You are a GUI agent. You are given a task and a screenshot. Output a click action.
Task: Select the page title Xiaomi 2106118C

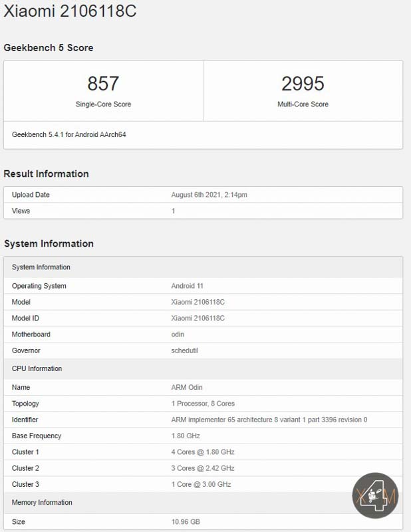[70, 11]
